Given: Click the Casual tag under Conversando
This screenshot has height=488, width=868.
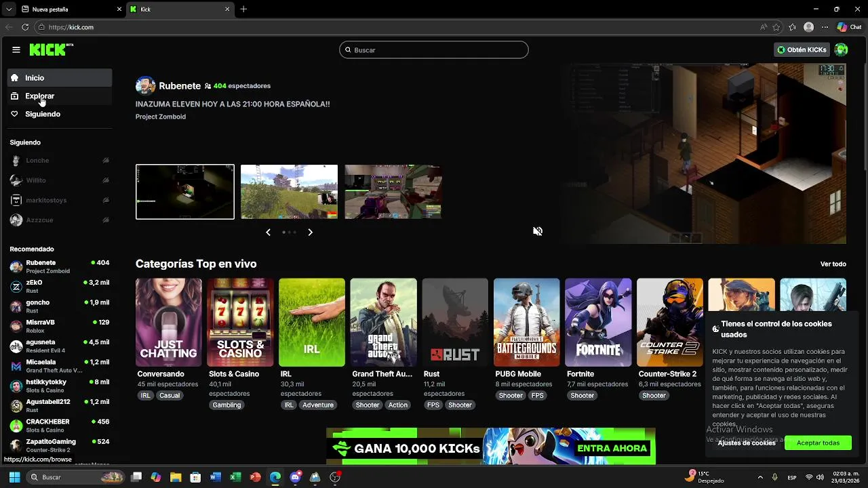Looking at the screenshot, I should click(x=170, y=395).
